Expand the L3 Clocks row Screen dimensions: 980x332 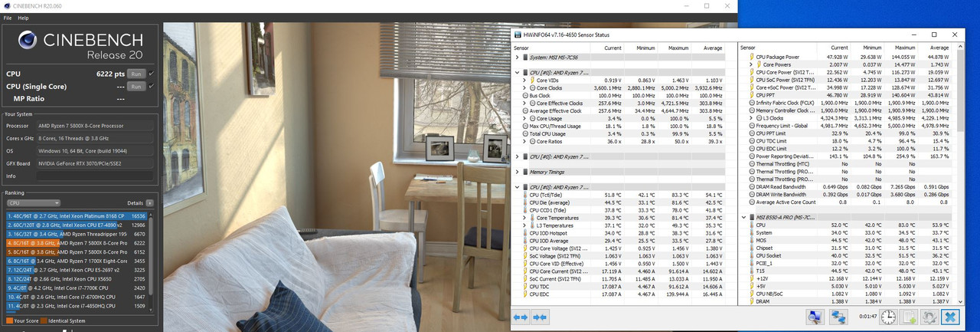point(753,118)
